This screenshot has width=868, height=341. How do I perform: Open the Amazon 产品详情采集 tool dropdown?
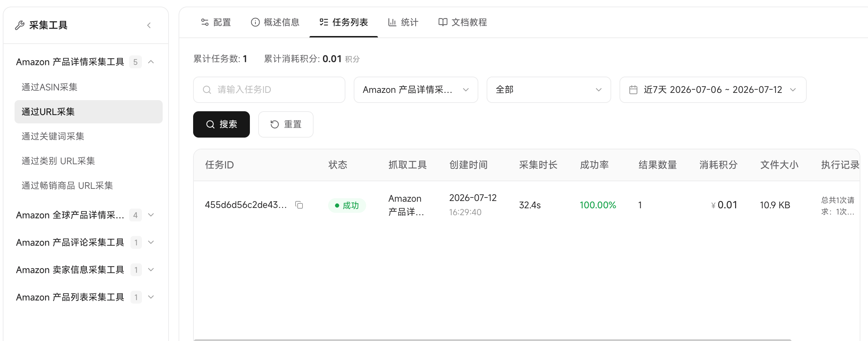click(x=416, y=90)
